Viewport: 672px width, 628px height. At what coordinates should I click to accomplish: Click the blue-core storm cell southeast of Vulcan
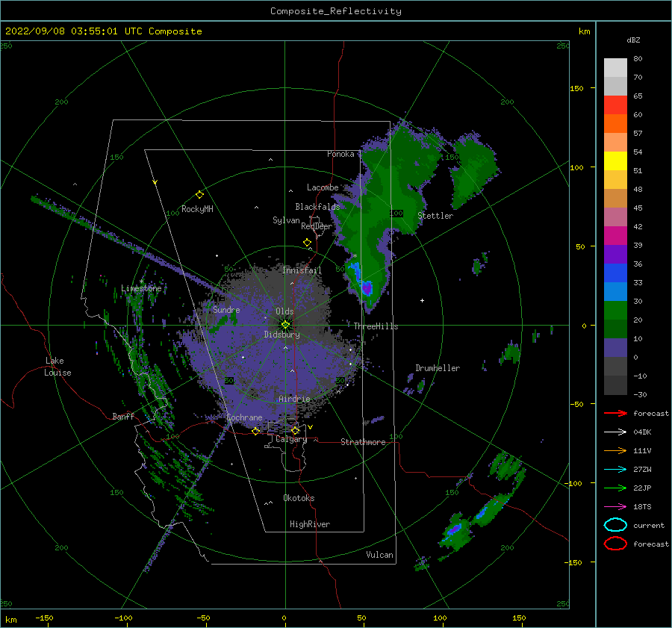454,531
